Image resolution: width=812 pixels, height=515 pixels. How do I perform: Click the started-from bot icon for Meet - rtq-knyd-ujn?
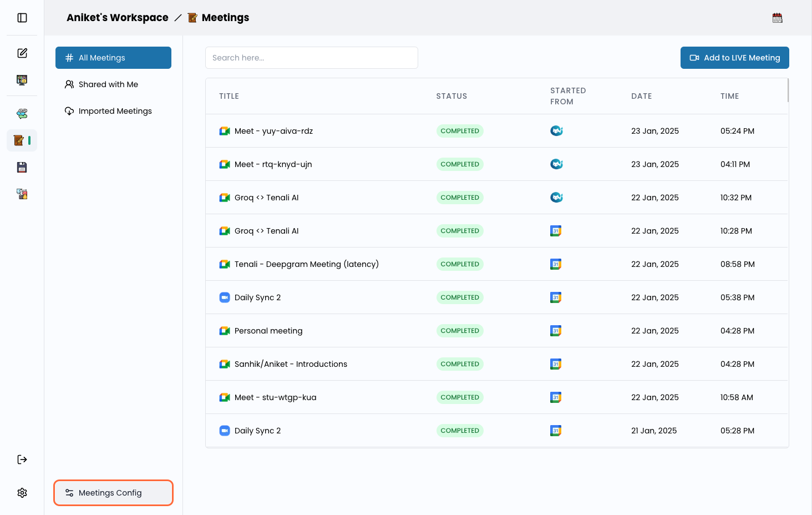click(x=556, y=164)
